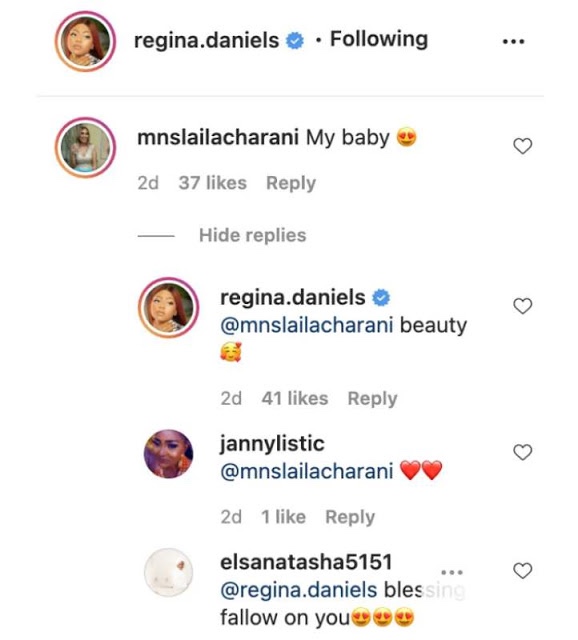Open jannylistic's profile avatar
The height and width of the screenshot is (640, 578).
[x=169, y=453]
